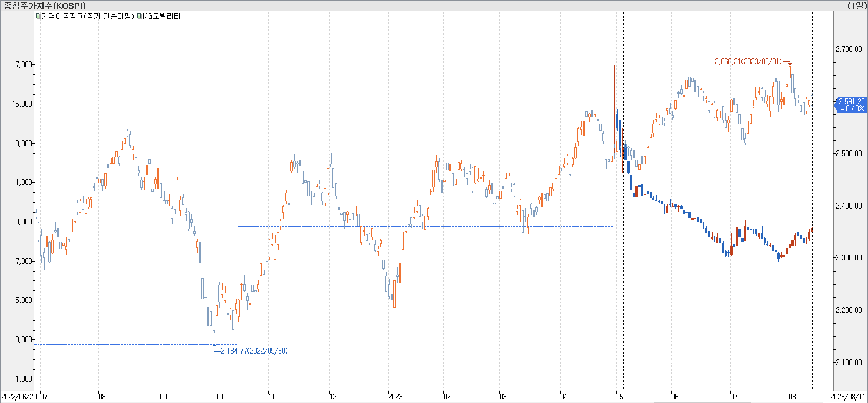Click the 2,668.21(2023/08/01) high label

point(748,61)
